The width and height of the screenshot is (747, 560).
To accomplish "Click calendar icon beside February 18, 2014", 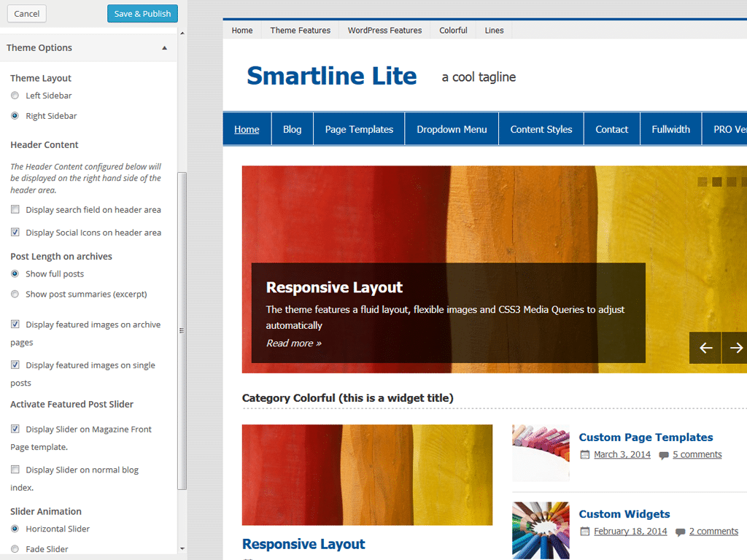I will click(x=584, y=532).
